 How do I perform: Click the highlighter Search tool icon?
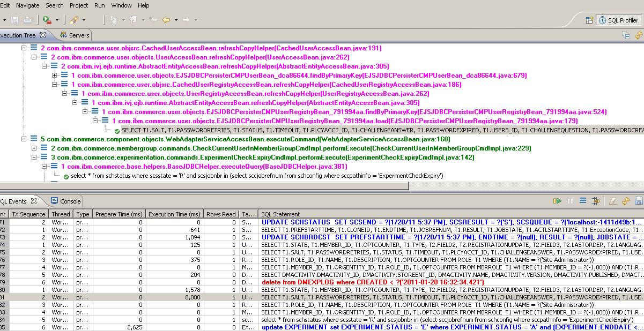pos(73,20)
